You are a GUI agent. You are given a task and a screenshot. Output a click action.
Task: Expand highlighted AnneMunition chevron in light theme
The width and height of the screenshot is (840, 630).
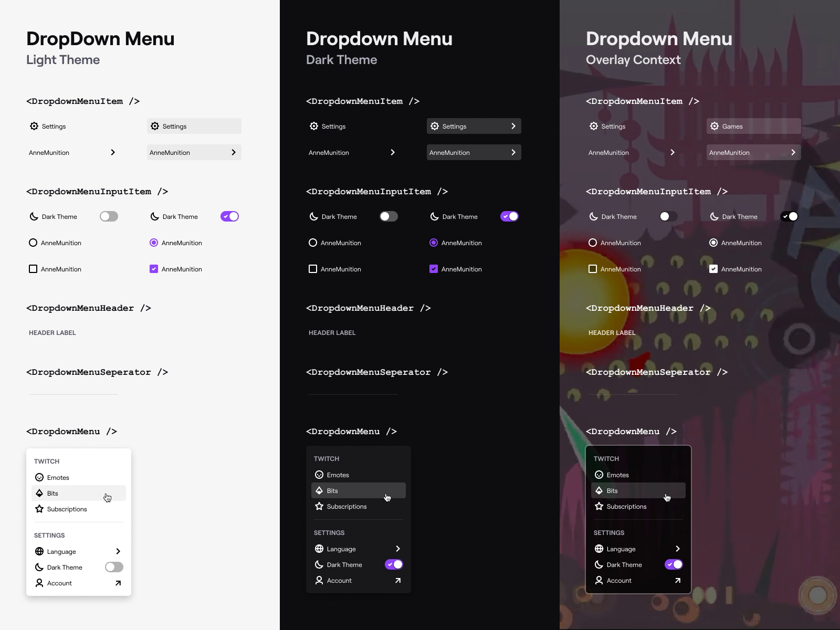(234, 153)
